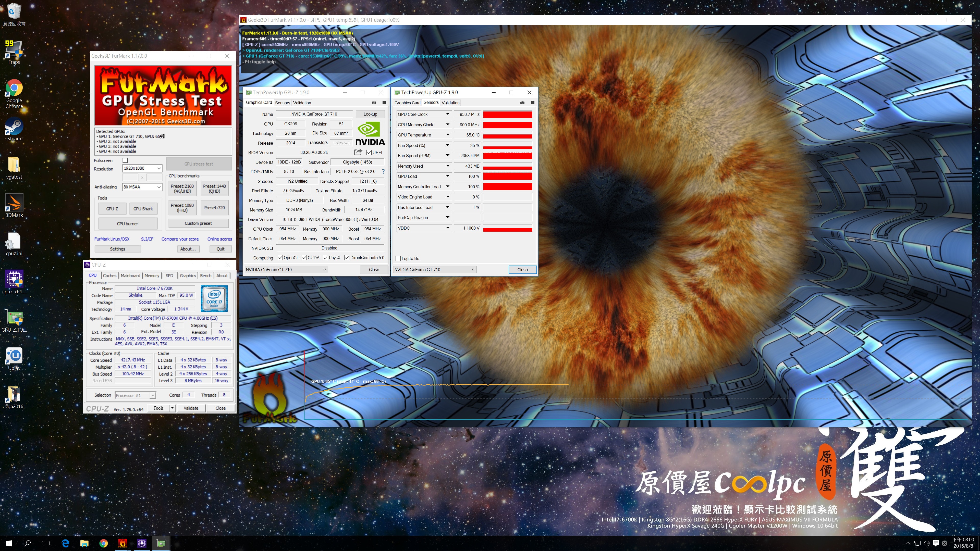Expand the Memory Used sensor dropdown

448,166
